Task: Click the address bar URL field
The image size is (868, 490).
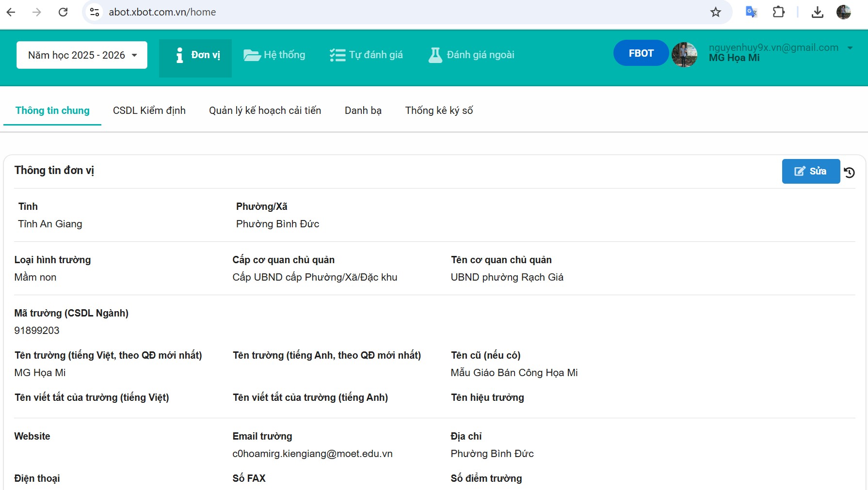Action: [388, 12]
